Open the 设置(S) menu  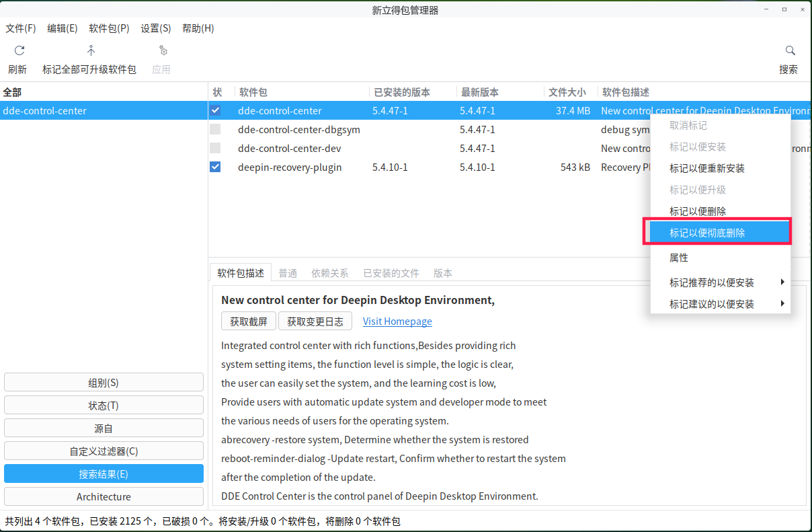click(x=156, y=28)
